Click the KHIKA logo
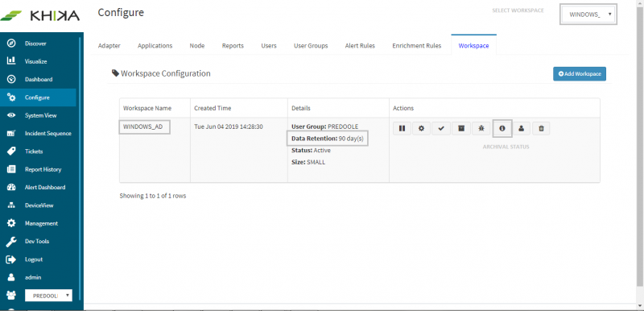The width and height of the screenshot is (644, 311). (40, 15)
